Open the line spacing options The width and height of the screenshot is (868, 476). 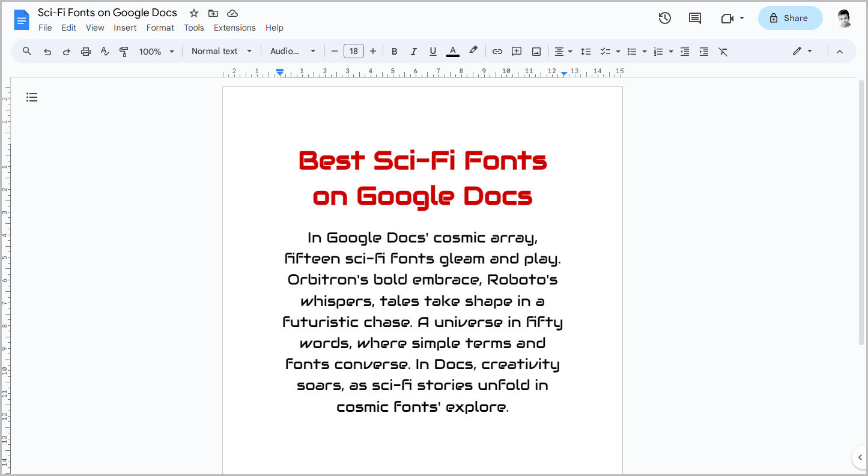[586, 51]
